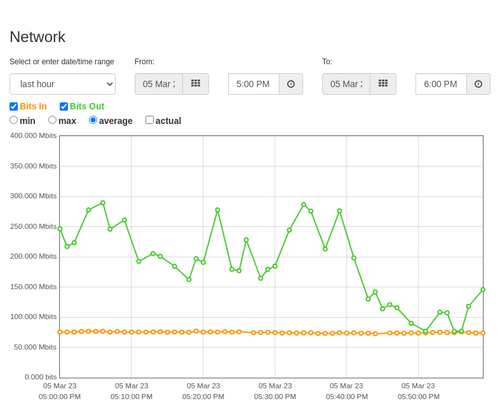Click the 05:10:00 PM axis label
The image size is (500, 403).
click(131, 397)
